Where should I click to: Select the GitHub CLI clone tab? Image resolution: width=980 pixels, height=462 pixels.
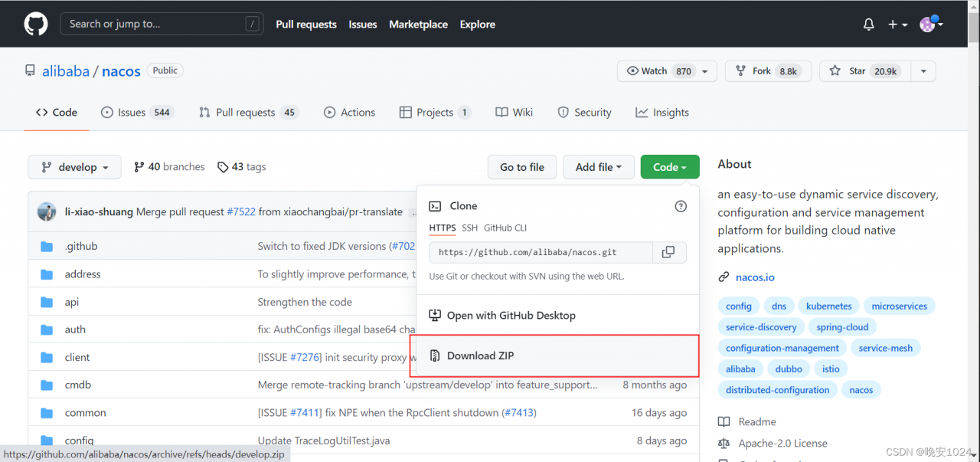[x=505, y=228]
